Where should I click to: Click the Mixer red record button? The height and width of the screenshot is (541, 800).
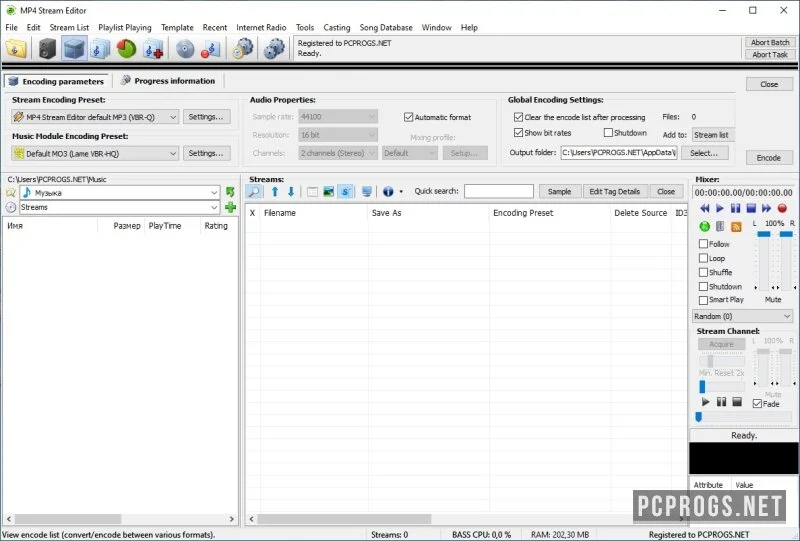[x=782, y=208]
